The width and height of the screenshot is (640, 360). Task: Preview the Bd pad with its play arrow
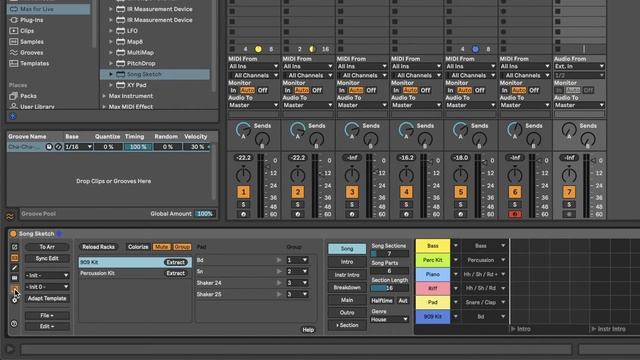point(279,260)
